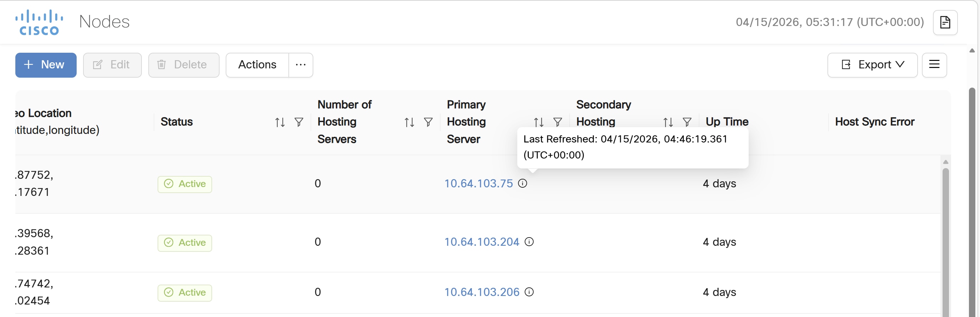Open the hamburger table settings menu
Viewport: 980px width, 317px height.
[x=934, y=65]
